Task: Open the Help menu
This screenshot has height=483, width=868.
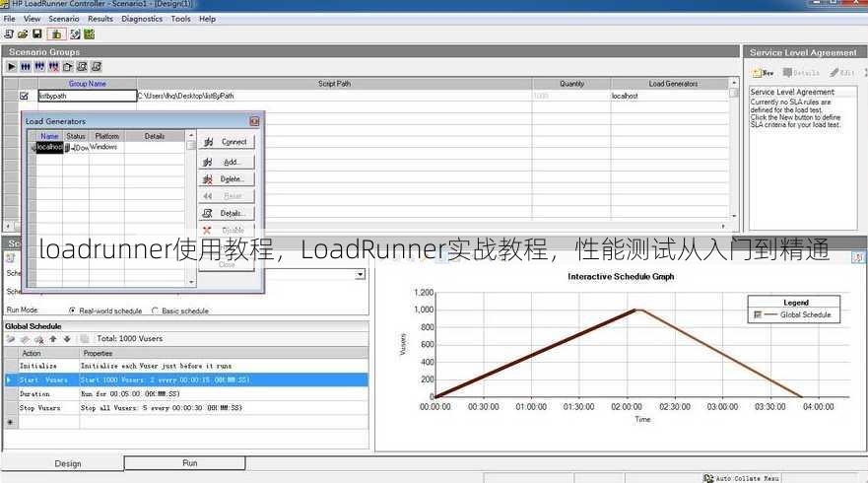Action: pos(208,19)
